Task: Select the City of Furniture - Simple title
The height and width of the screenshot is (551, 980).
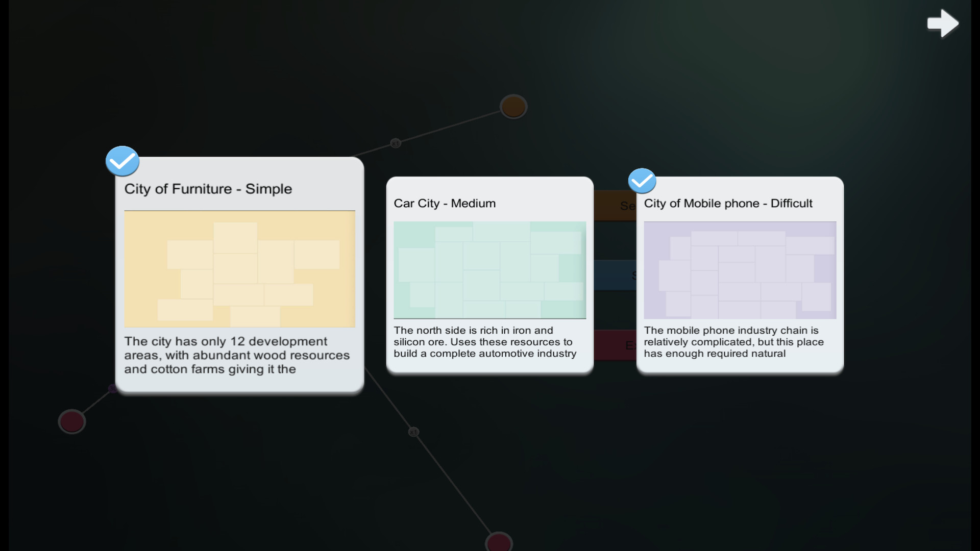Action: point(208,189)
